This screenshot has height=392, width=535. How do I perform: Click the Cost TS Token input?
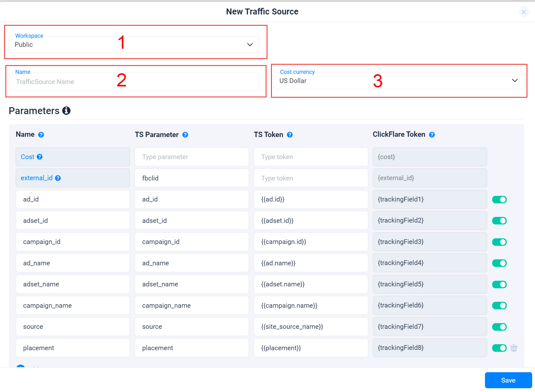311,157
